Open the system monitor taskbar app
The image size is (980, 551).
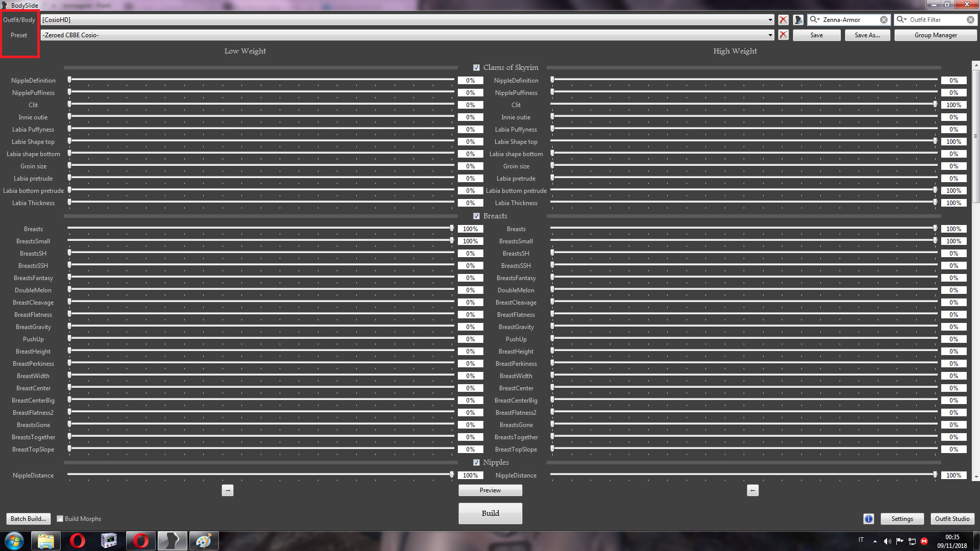click(x=109, y=541)
